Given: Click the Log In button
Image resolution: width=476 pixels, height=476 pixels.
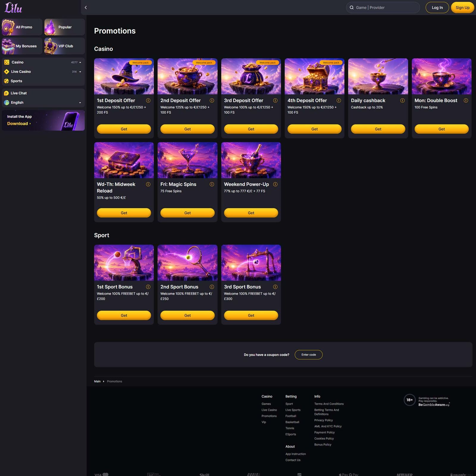Looking at the screenshot, I should click(x=437, y=8).
